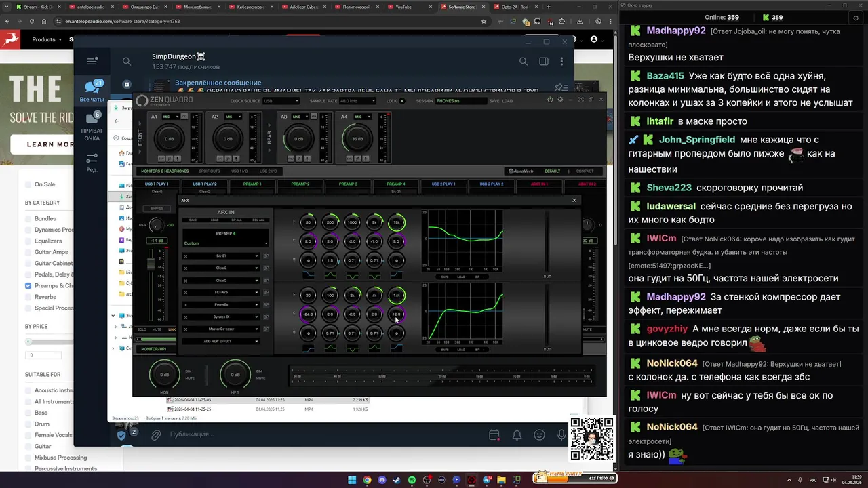Adjust the A4 gain knob at 35 dB
Image resolution: width=868 pixels, height=488 pixels.
click(357, 139)
